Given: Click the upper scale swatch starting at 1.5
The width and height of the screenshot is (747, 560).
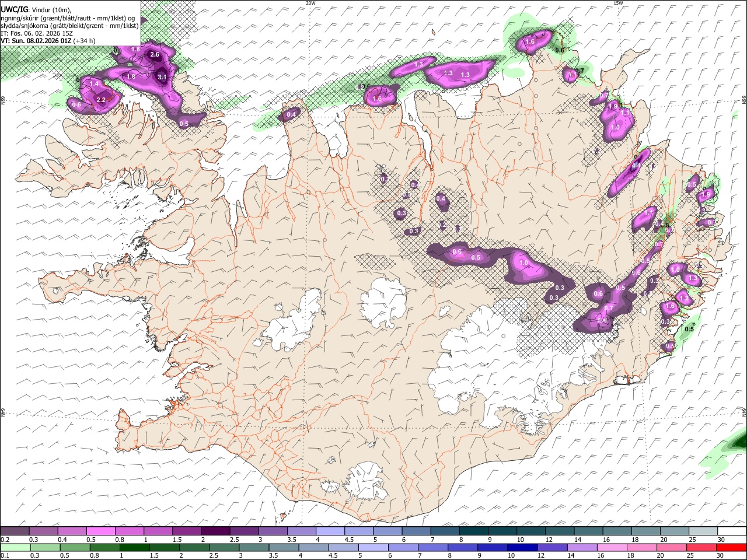Looking at the screenshot, I should pyautogui.click(x=187, y=531).
